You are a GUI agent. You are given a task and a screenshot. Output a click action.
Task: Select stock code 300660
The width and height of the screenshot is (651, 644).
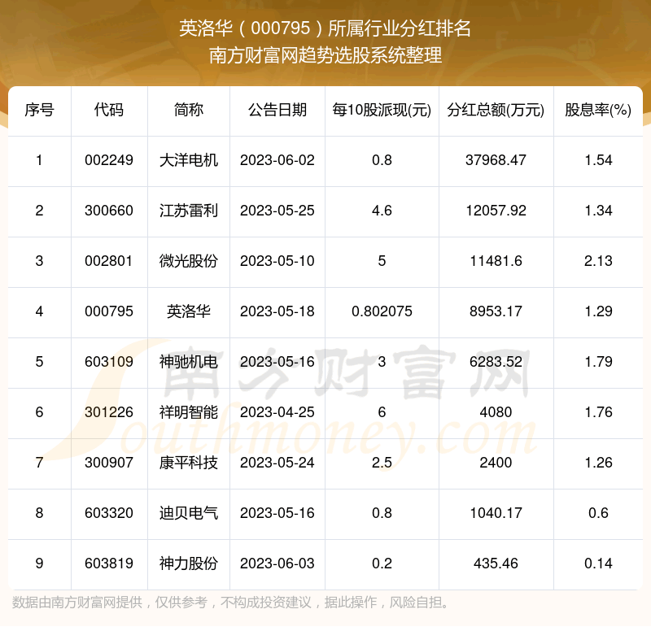pyautogui.click(x=109, y=211)
